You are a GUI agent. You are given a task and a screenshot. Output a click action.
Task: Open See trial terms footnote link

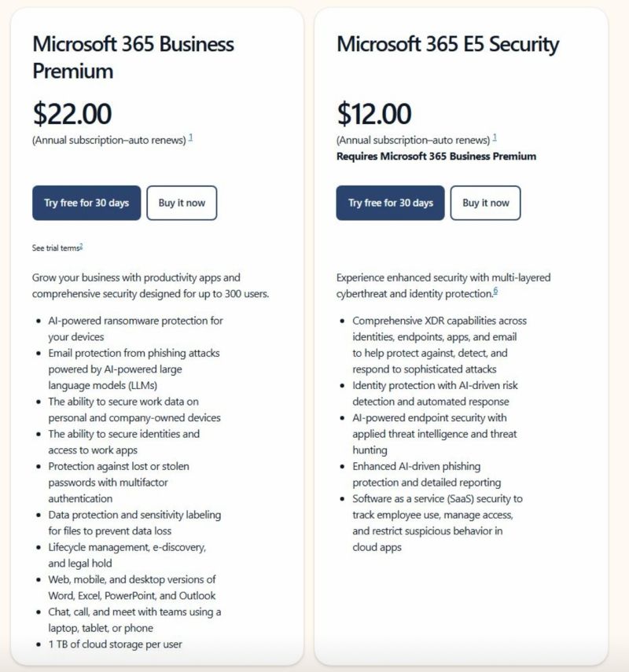coord(81,247)
